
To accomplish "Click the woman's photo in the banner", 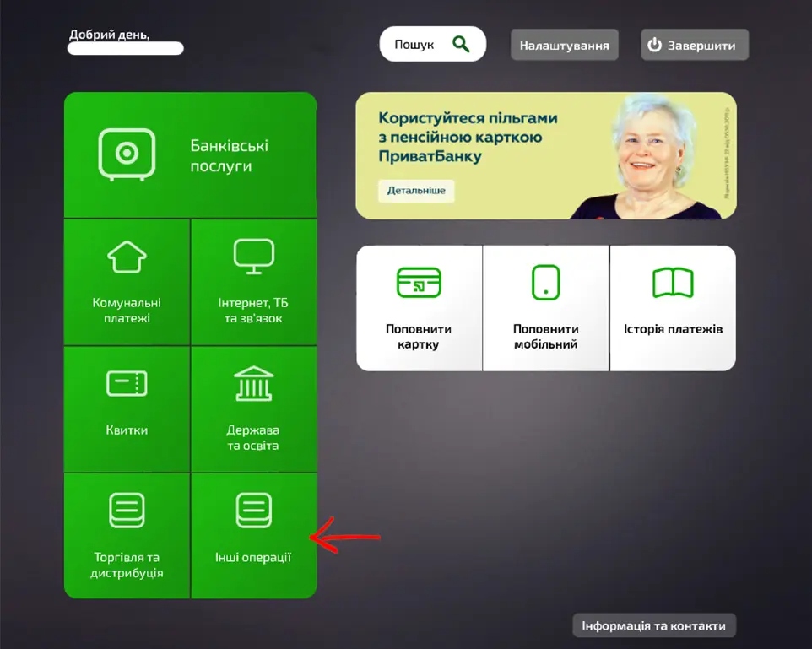I will click(647, 156).
